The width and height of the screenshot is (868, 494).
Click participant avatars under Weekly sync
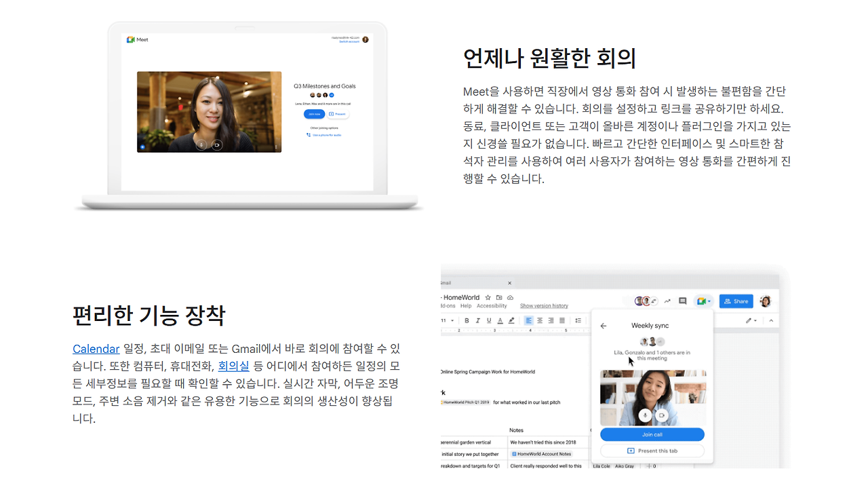pos(652,342)
